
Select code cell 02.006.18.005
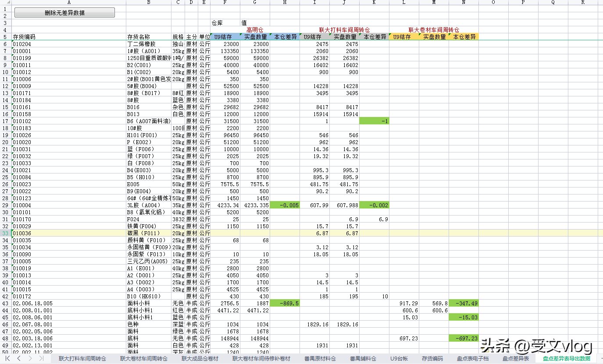[x=69, y=303]
